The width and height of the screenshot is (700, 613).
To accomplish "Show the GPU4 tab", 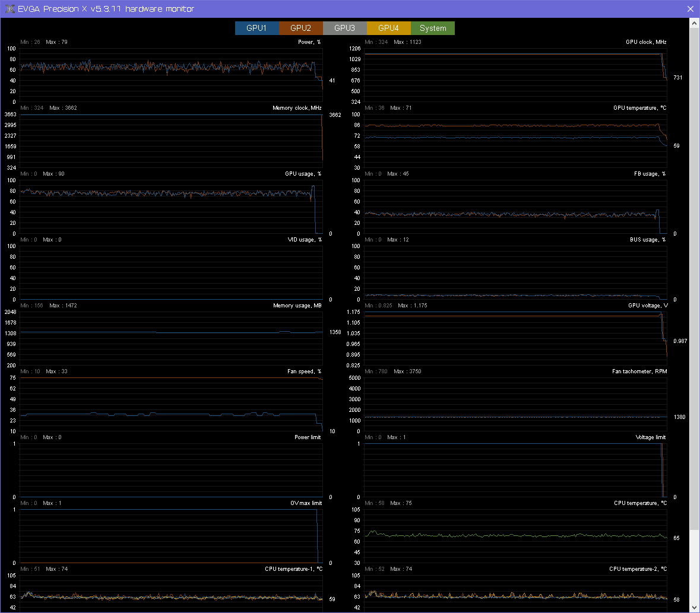I will 388,28.
